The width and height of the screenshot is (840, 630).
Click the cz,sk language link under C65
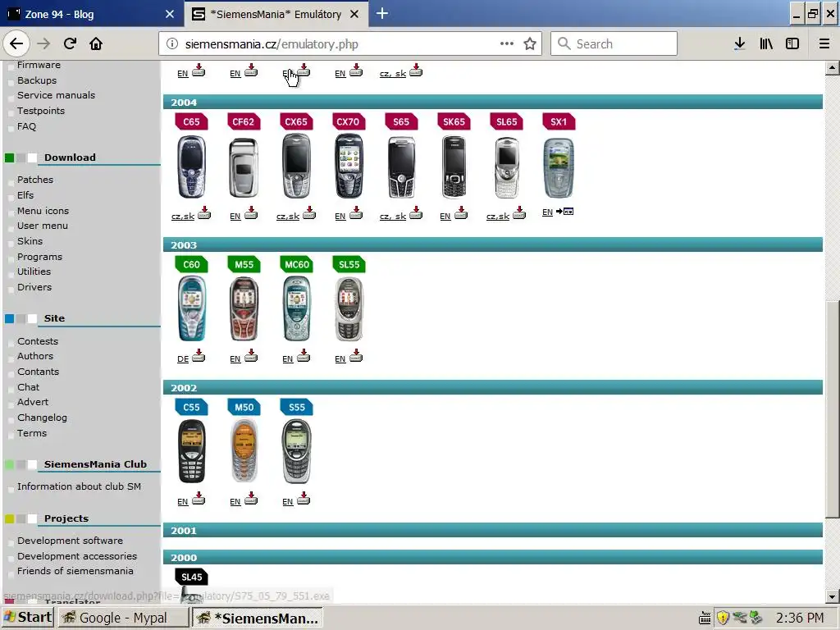183,217
